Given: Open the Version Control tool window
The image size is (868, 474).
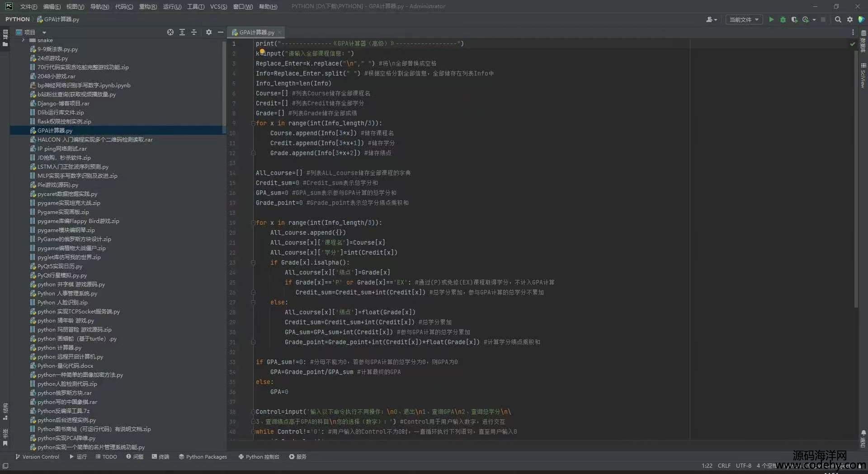Looking at the screenshot, I should 37,457.
